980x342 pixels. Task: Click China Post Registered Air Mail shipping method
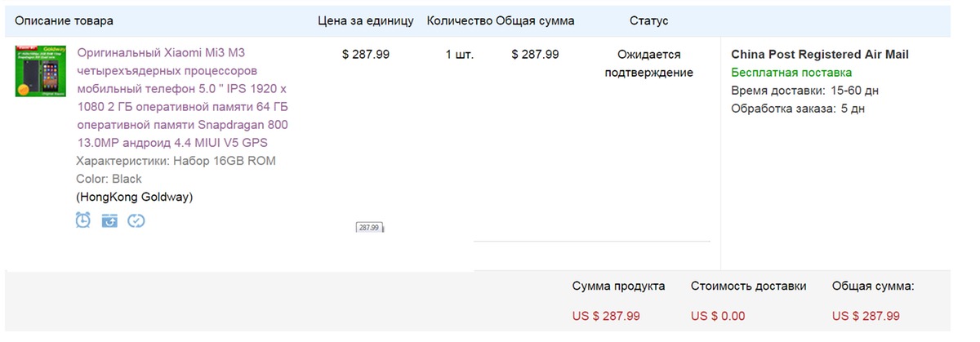click(820, 55)
